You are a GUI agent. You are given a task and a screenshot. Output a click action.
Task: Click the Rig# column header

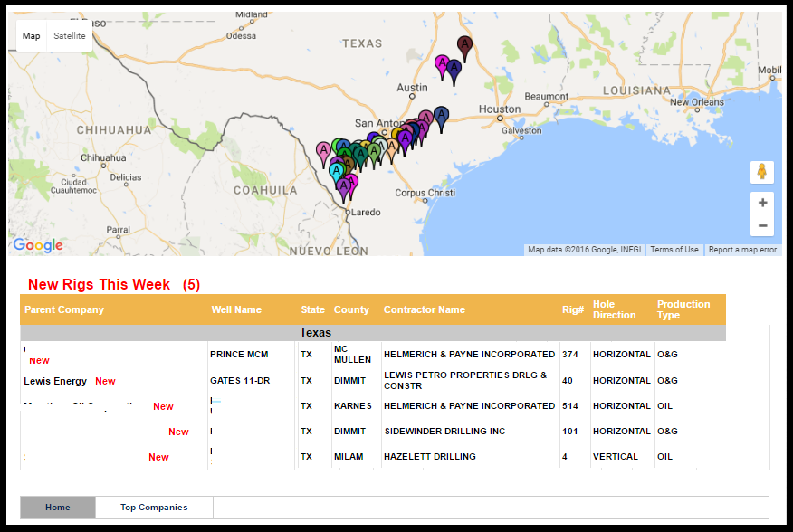click(x=572, y=309)
